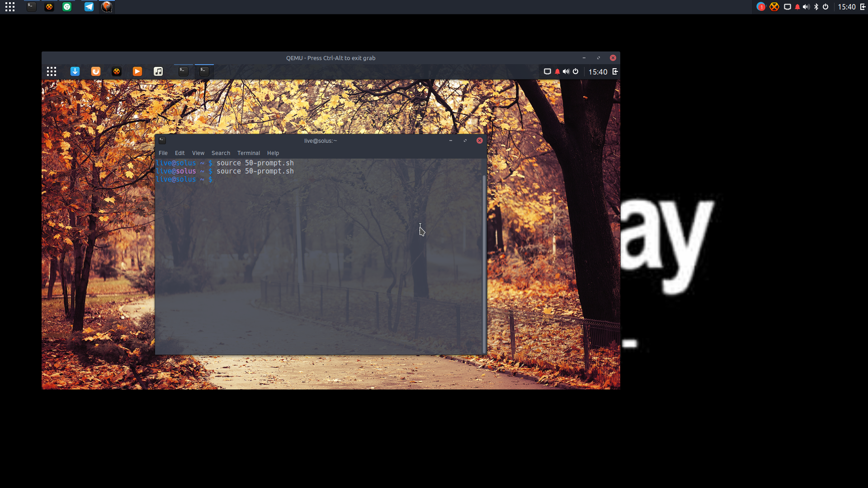This screenshot has height=488, width=868.
Task: Close the QEMU window
Action: click(613, 58)
